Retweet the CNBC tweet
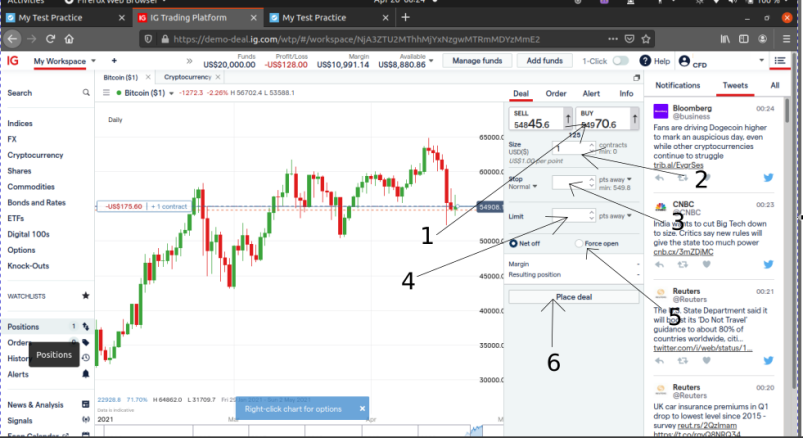The height and width of the screenshot is (438, 804). point(682,265)
